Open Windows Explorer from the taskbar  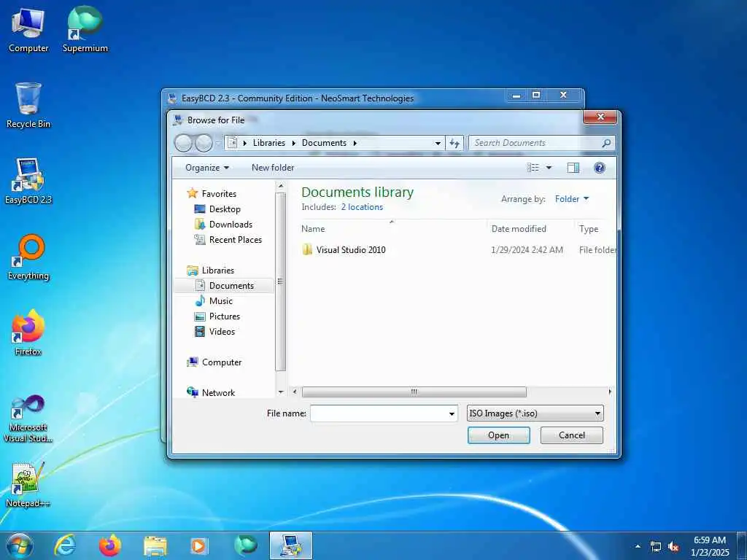pos(155,545)
